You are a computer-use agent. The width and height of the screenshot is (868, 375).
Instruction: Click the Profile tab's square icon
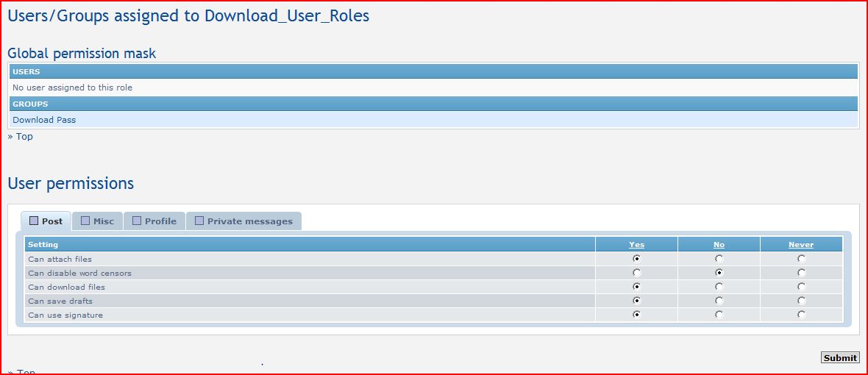[x=137, y=221]
